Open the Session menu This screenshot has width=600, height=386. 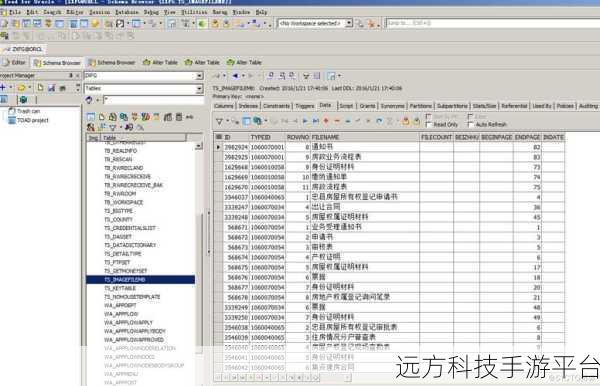coord(99,12)
